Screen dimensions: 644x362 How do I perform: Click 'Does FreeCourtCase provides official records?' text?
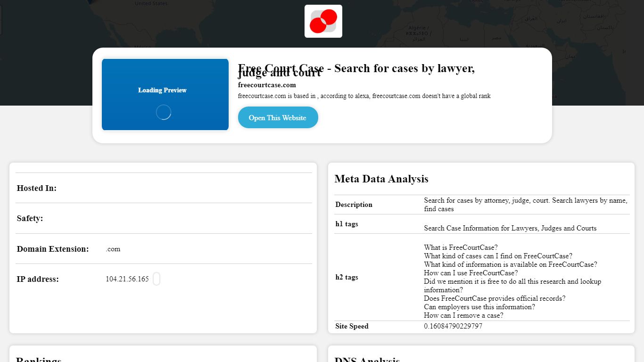[x=495, y=298]
